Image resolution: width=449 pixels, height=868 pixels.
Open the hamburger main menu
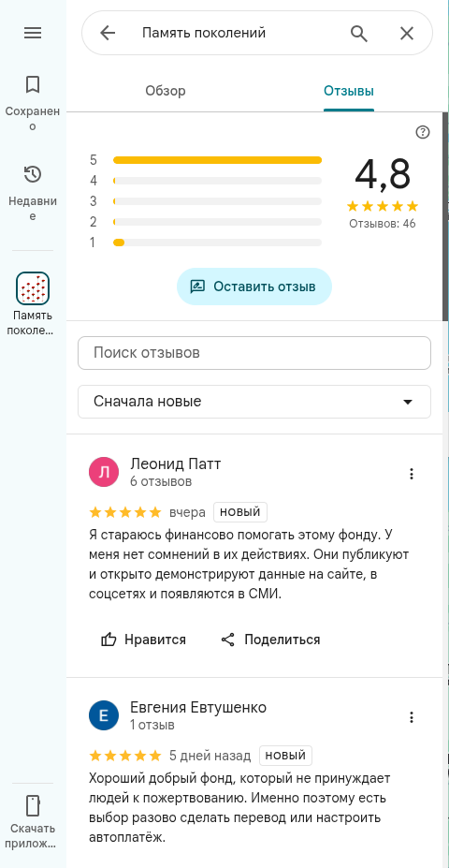pos(33,33)
